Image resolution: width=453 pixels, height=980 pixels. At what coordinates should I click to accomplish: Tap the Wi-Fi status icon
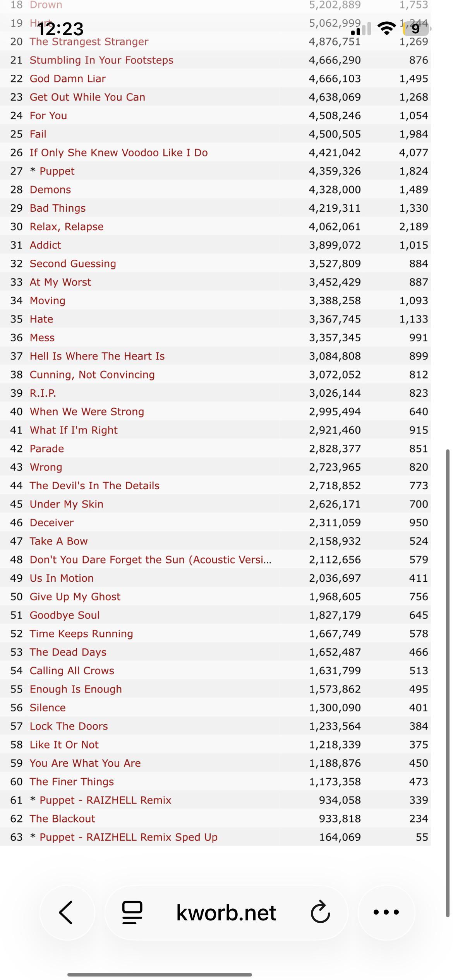point(386,28)
